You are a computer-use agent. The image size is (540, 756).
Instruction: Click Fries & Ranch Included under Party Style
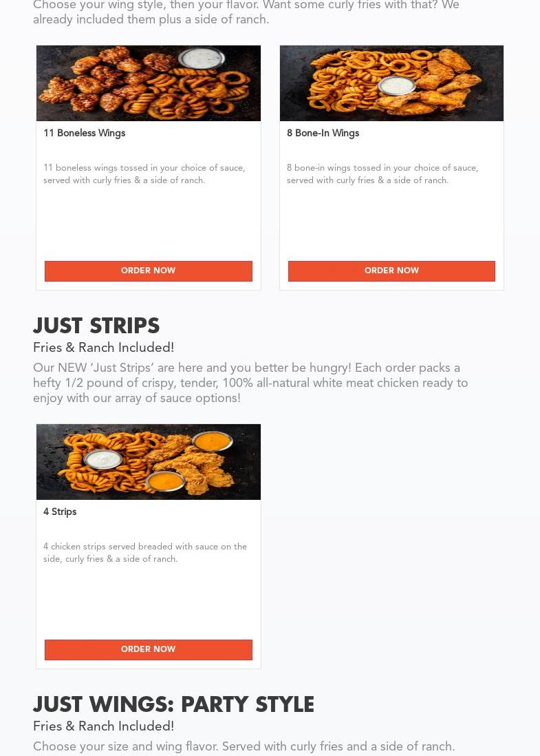[104, 726]
